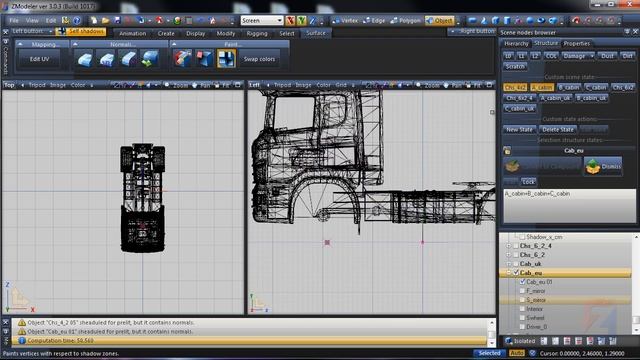The image size is (640, 360).
Task: Open the File menu
Action: [x=14, y=20]
